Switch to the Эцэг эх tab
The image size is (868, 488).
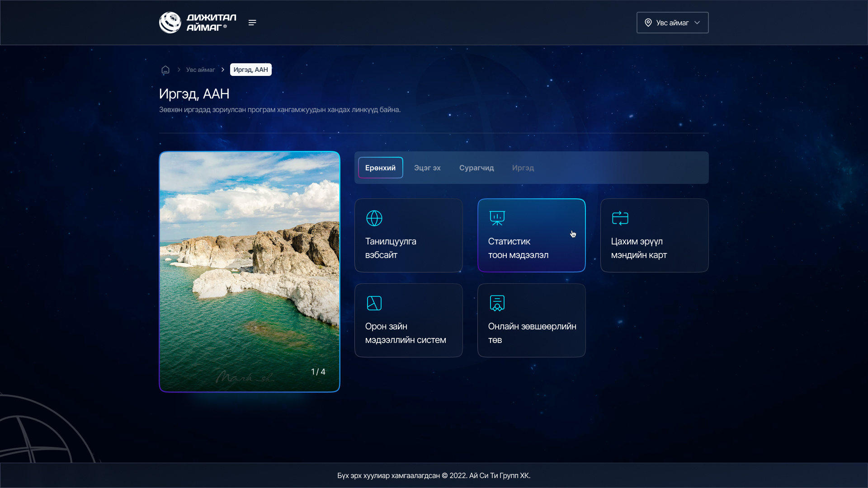tap(427, 168)
